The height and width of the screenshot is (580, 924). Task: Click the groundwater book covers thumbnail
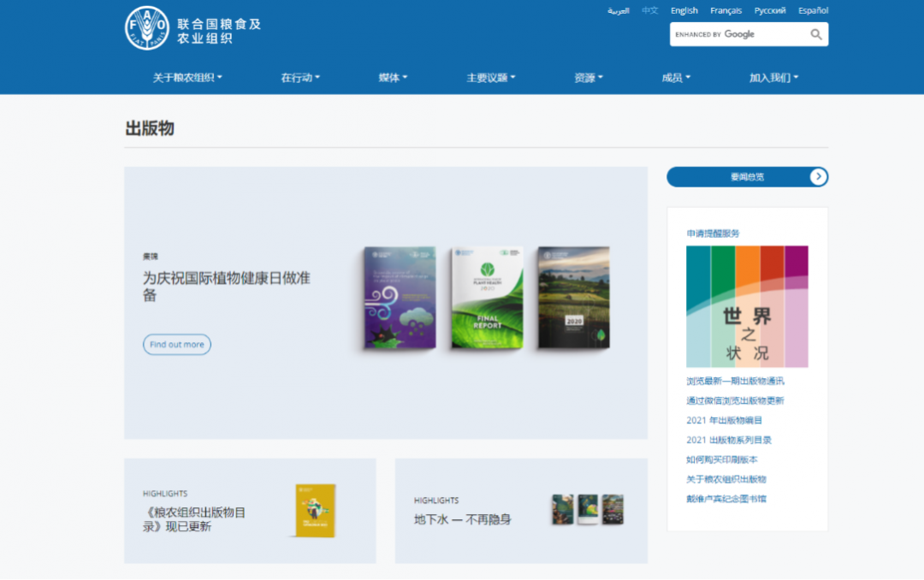pos(587,510)
